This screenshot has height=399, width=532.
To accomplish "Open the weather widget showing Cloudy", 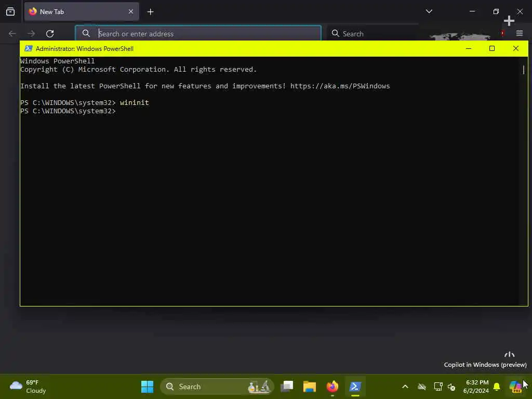I will click(28, 387).
